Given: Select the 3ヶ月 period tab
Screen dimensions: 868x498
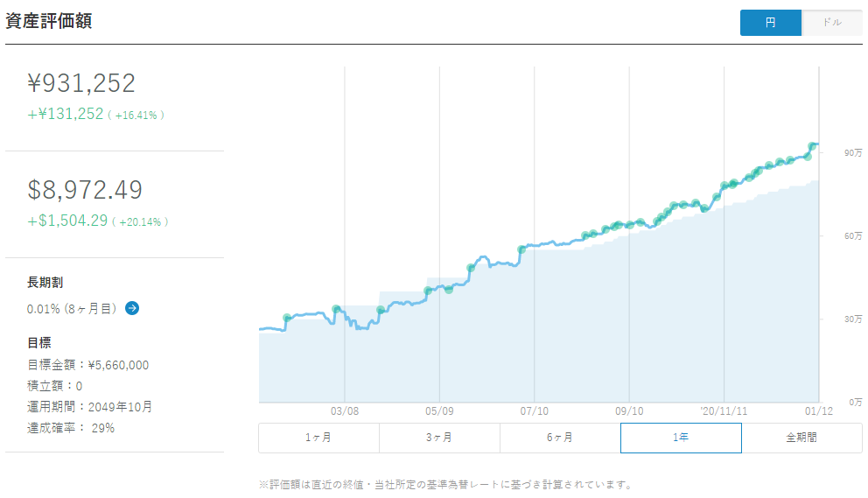Looking at the screenshot, I should pyautogui.click(x=439, y=438).
